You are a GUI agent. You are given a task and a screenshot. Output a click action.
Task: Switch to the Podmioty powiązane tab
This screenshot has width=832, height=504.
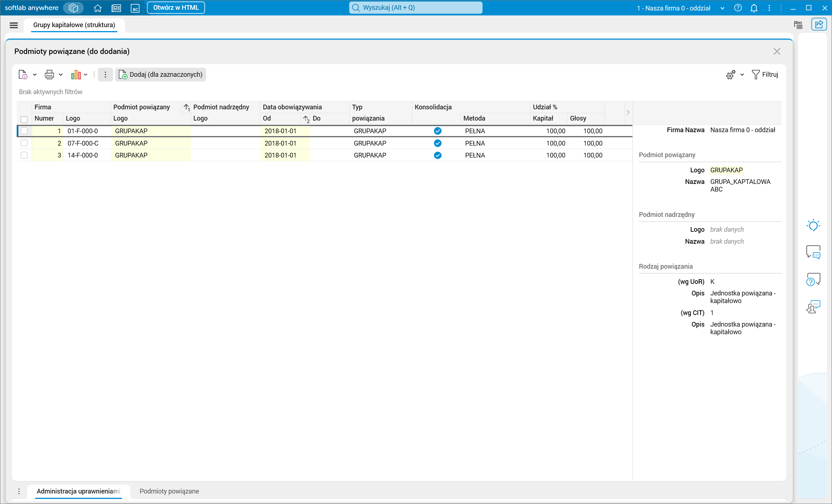169,491
